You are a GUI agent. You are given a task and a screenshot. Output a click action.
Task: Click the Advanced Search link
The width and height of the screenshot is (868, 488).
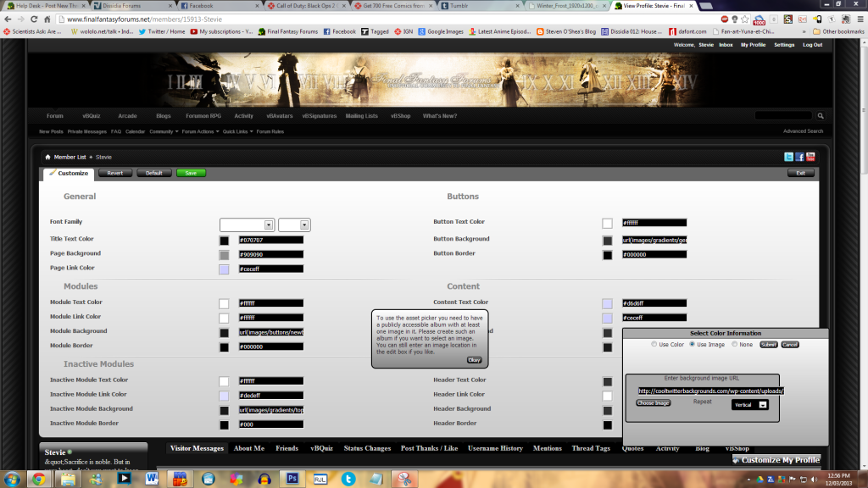tap(804, 131)
